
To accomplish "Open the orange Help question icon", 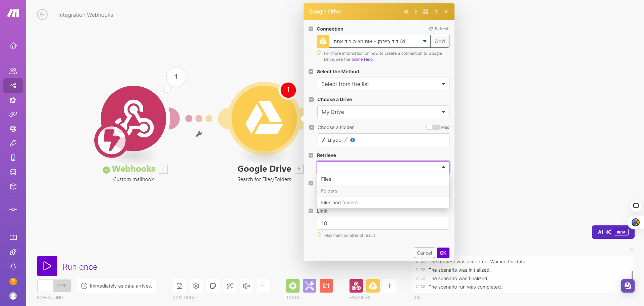I will click(x=13, y=281).
